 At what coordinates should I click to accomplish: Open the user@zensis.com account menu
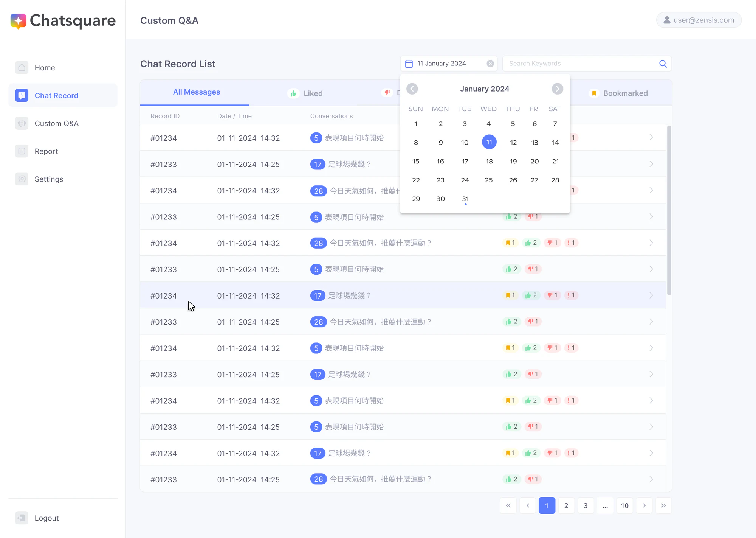[699, 20]
